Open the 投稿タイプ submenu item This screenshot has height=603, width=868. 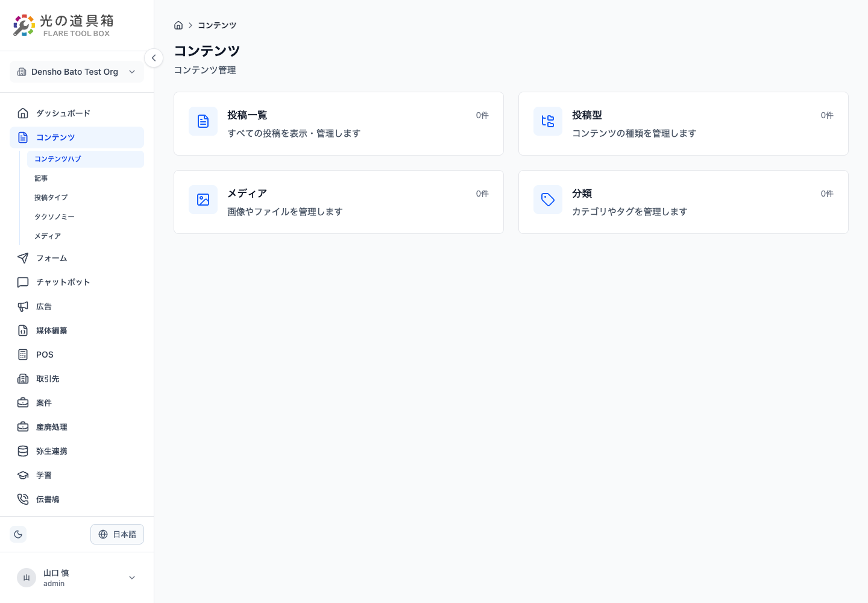point(86,198)
